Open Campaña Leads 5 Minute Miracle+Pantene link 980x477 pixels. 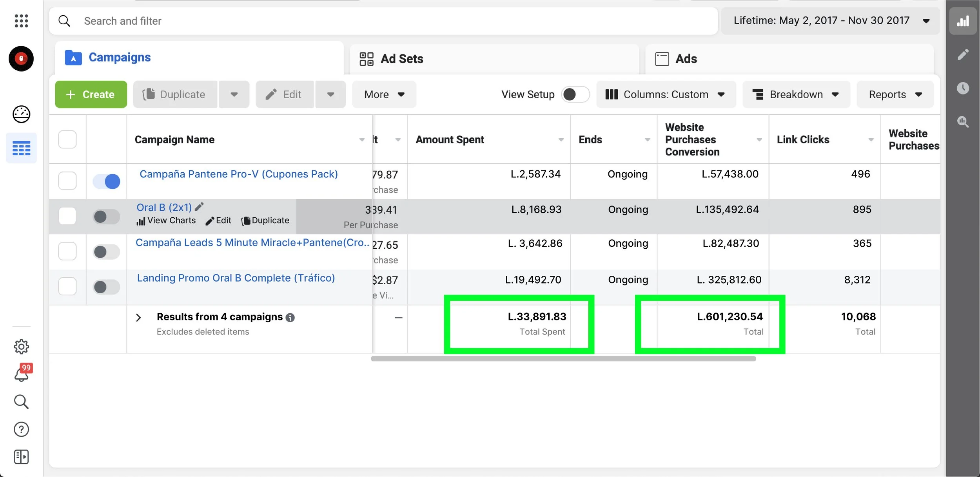(252, 242)
